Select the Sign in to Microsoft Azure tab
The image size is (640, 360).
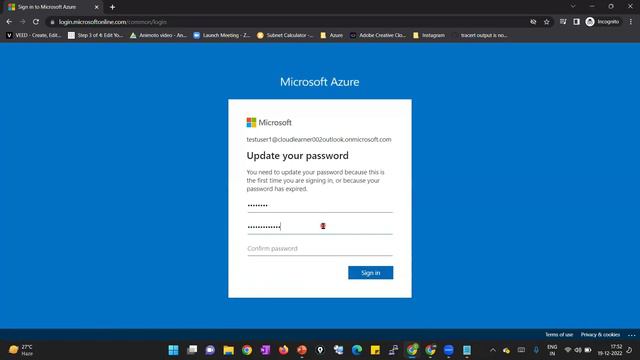tap(53, 7)
